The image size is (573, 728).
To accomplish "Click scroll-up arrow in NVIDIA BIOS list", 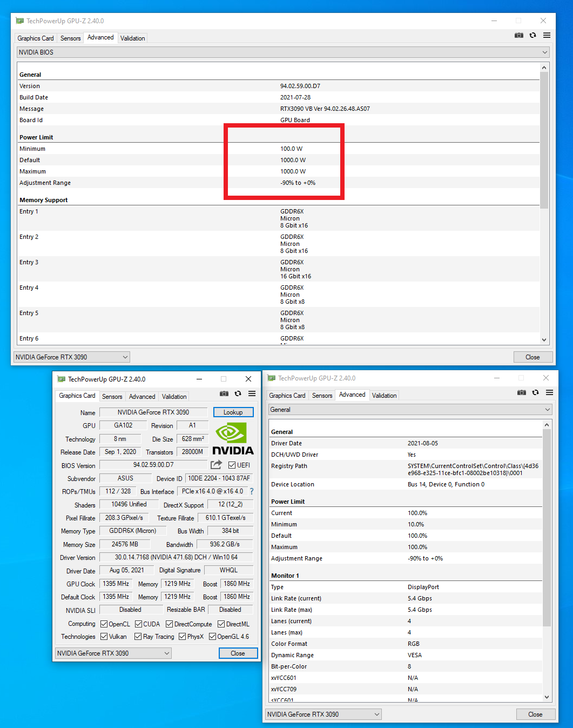I will [x=544, y=68].
